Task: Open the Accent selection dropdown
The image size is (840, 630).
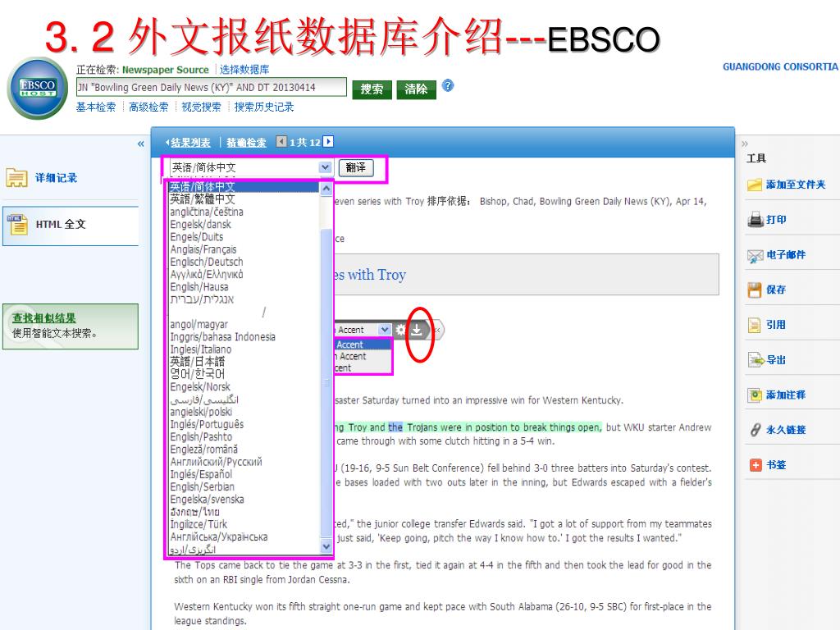Action: 385,329
